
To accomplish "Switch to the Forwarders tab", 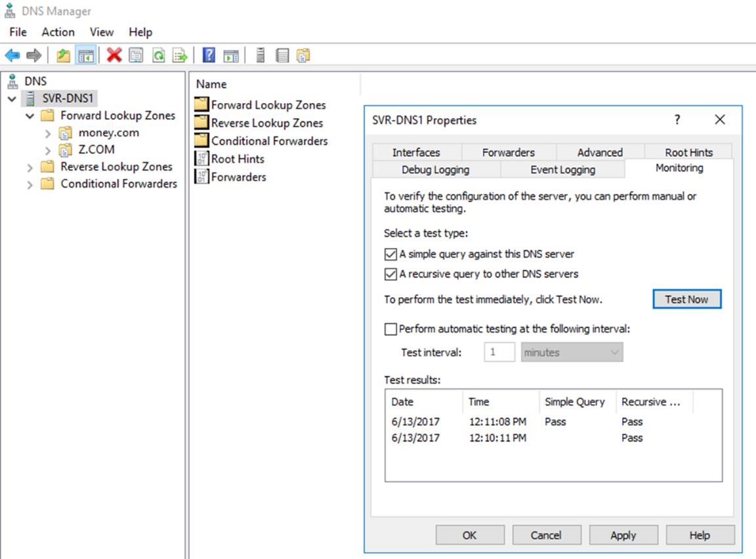I will coord(508,152).
